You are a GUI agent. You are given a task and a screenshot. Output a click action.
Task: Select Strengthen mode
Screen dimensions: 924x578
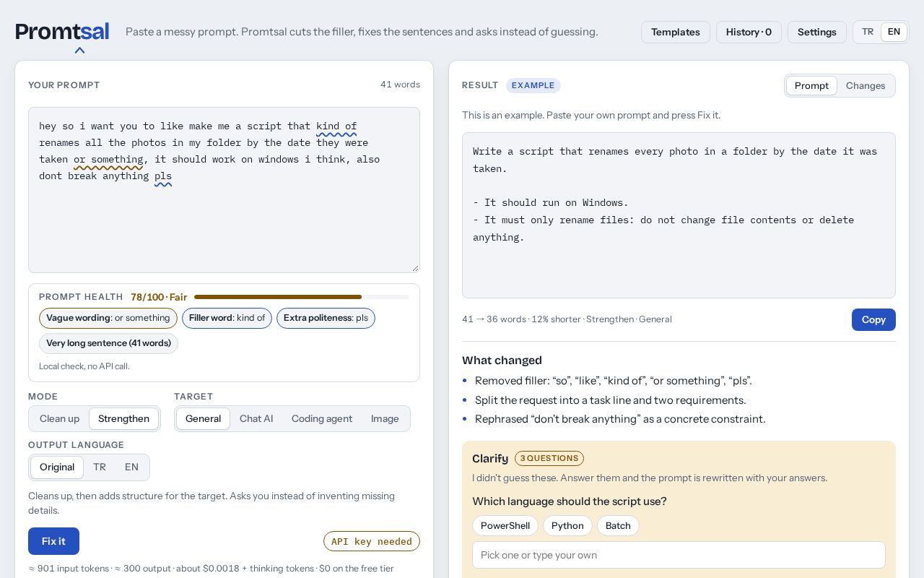123,418
